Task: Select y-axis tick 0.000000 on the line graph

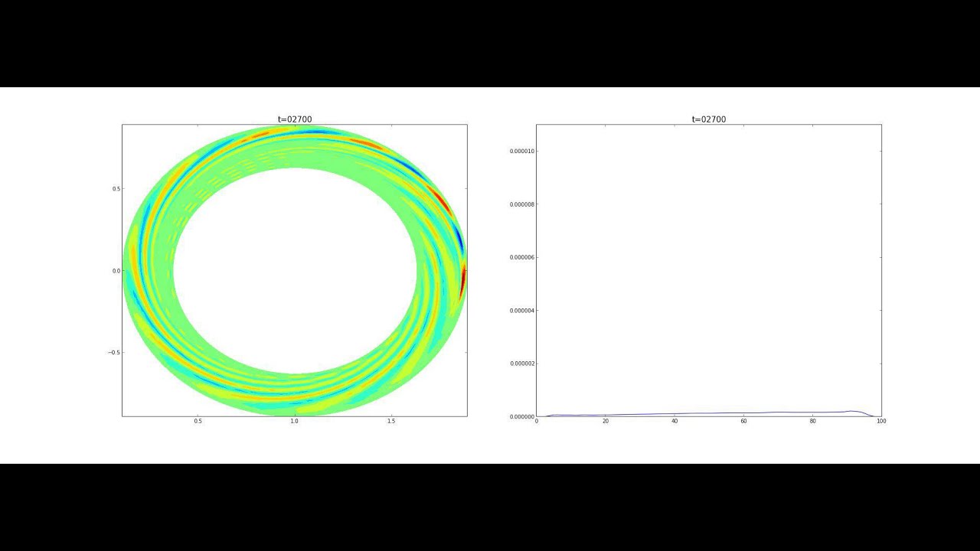Action: (x=523, y=417)
